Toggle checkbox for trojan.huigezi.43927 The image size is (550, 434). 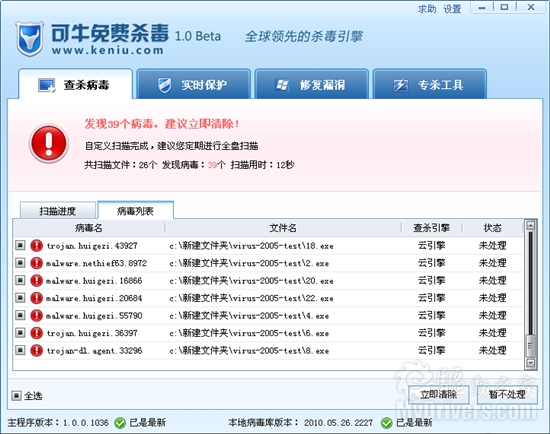coord(20,245)
